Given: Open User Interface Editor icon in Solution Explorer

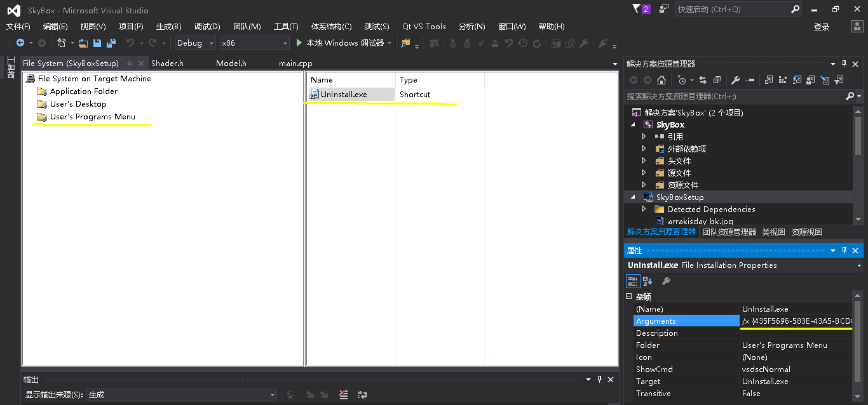Looking at the screenshot, I should click(x=811, y=80).
